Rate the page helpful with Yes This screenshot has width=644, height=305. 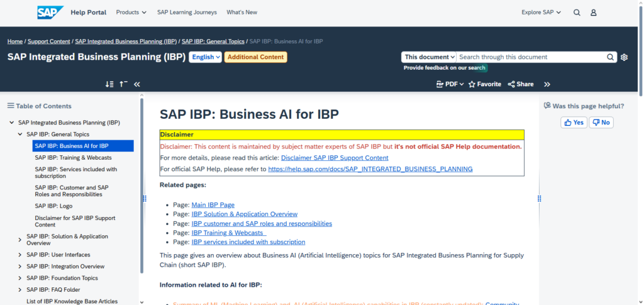click(574, 123)
